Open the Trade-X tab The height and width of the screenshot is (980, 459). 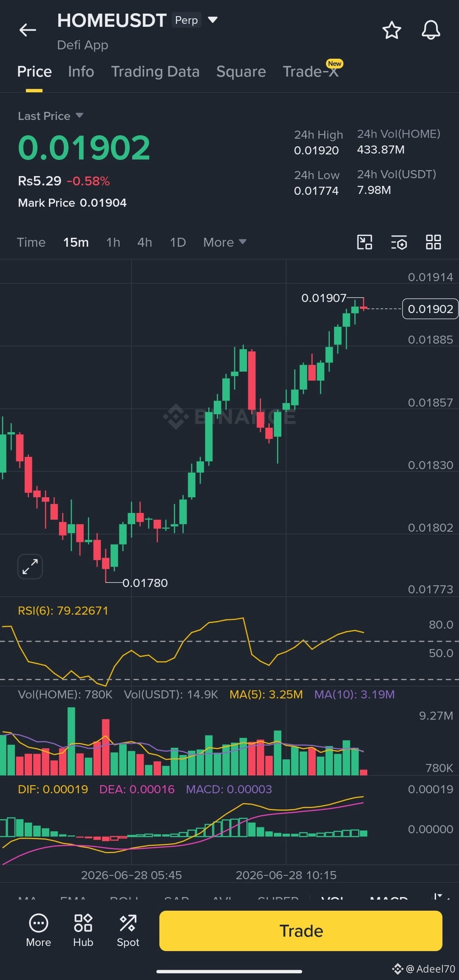pos(311,71)
